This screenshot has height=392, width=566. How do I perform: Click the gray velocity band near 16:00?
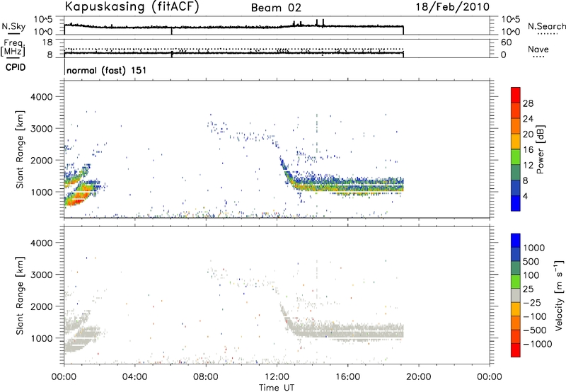tap(347, 331)
